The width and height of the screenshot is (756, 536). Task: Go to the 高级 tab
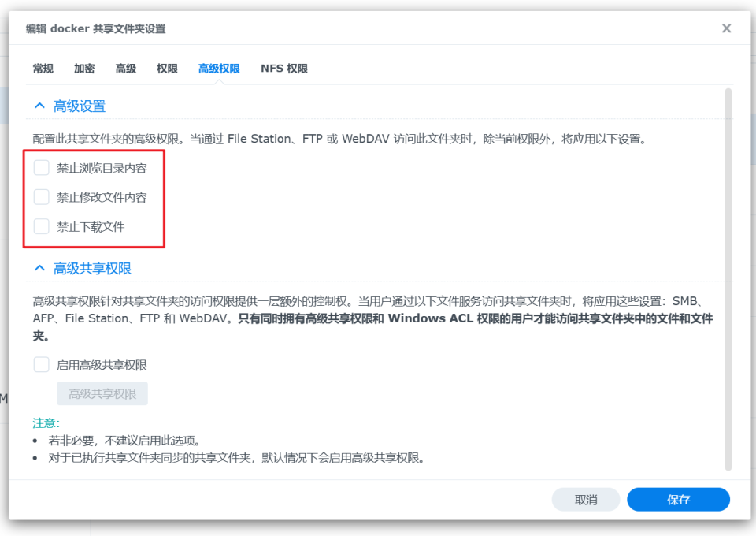pyautogui.click(x=126, y=69)
